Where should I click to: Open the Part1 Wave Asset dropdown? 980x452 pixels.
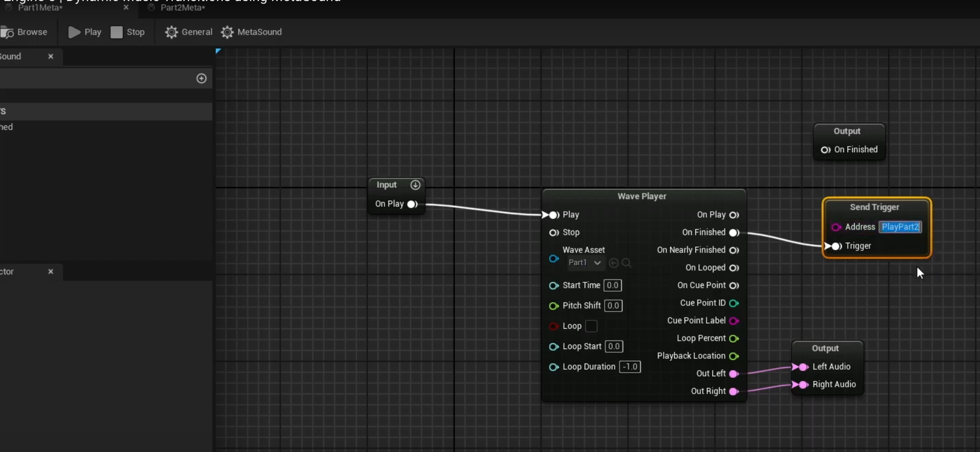pyautogui.click(x=585, y=263)
